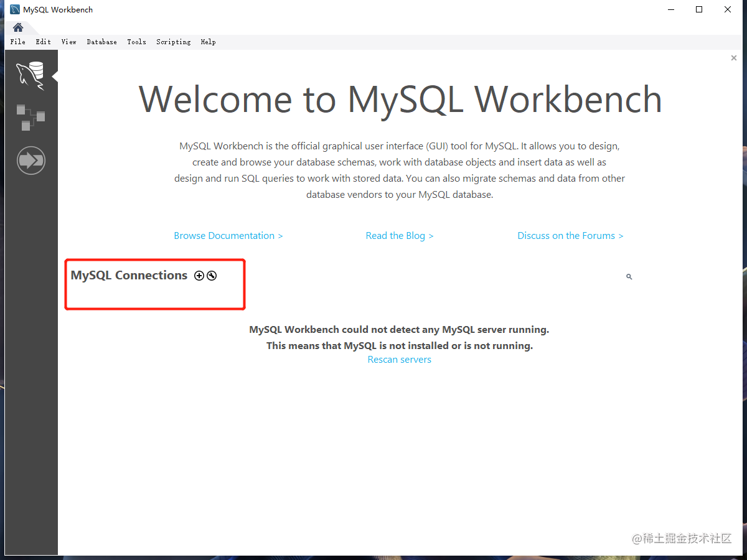Close the MySQL Workbench window
The height and width of the screenshot is (560, 747).
coord(728,9)
